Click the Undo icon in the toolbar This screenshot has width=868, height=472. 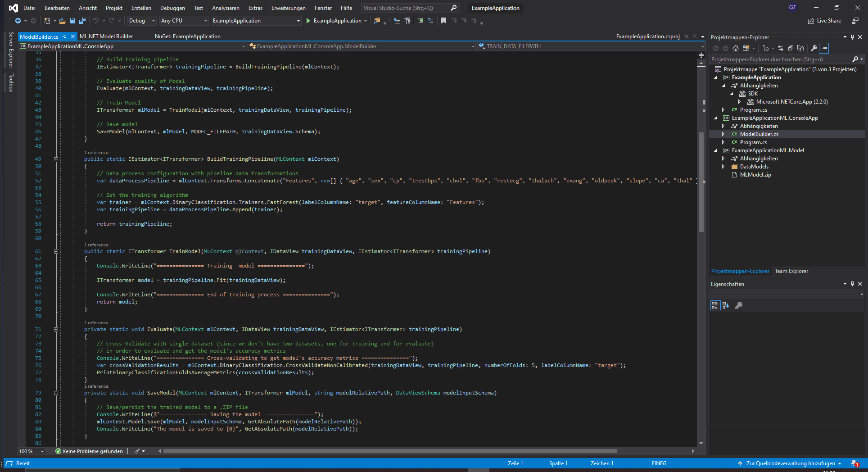pos(96,21)
